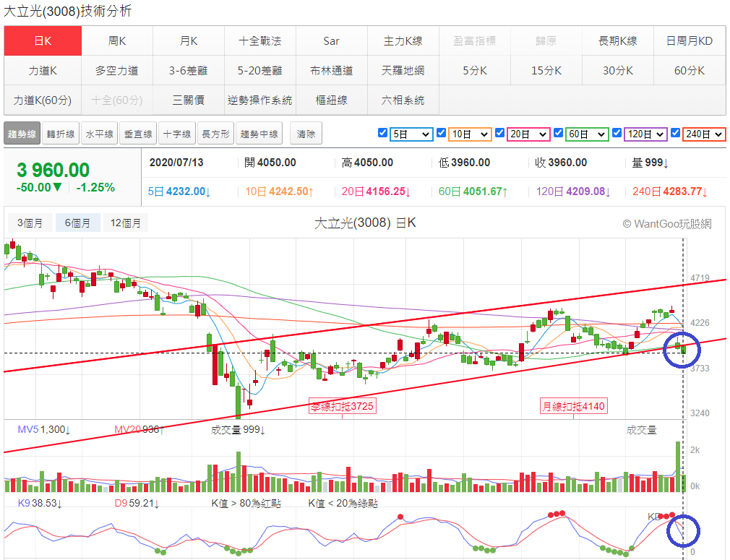Click the K9 38.53 indicator value

[40, 503]
